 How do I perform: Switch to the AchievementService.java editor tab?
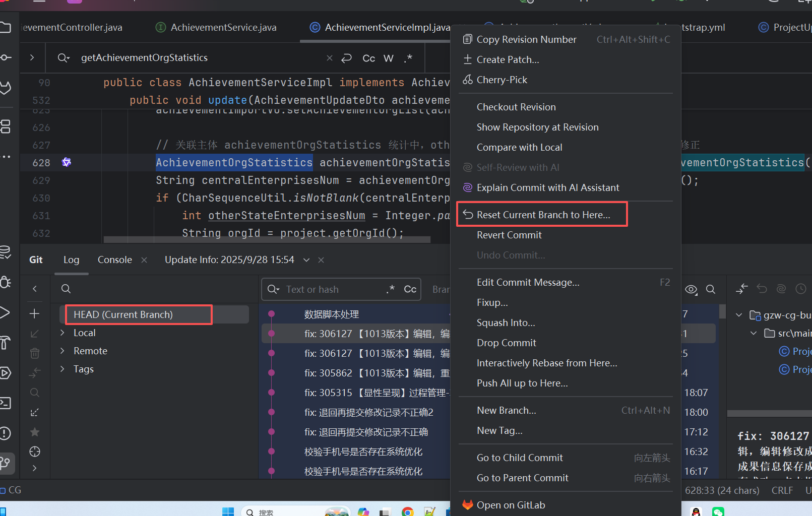tap(217, 27)
